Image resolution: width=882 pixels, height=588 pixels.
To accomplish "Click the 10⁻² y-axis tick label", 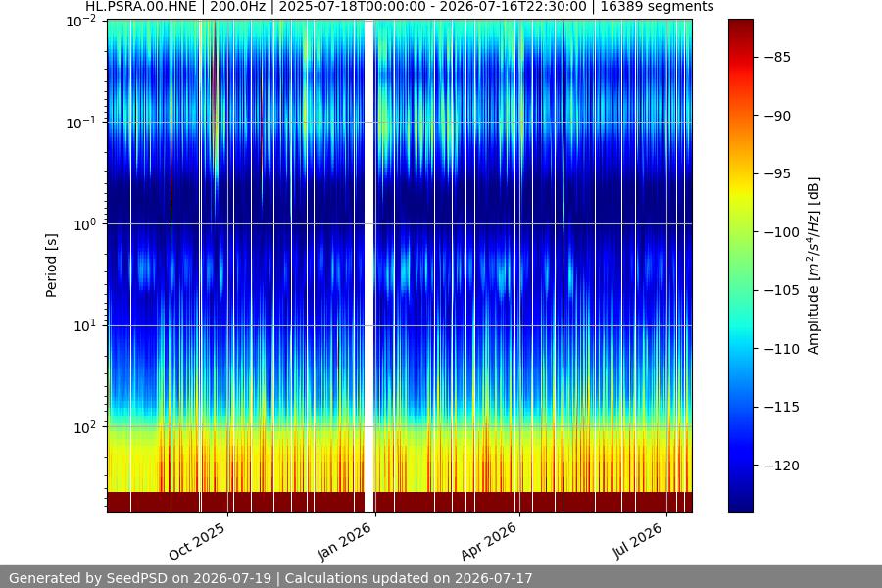I will [x=81, y=22].
